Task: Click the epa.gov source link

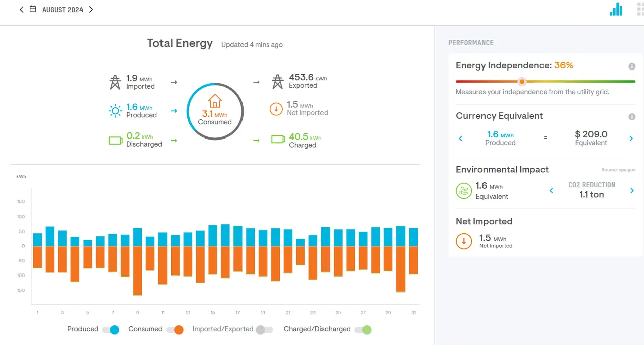Action: coord(618,170)
